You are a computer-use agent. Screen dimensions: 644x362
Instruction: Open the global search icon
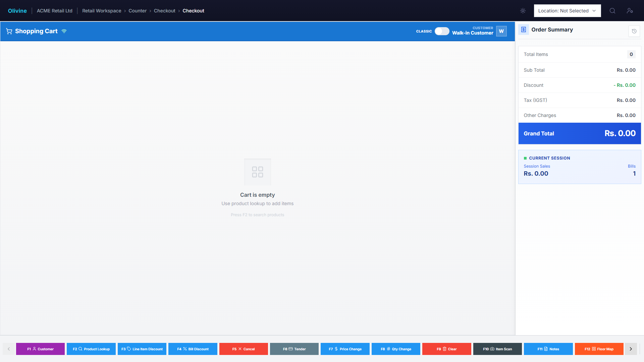(612, 11)
